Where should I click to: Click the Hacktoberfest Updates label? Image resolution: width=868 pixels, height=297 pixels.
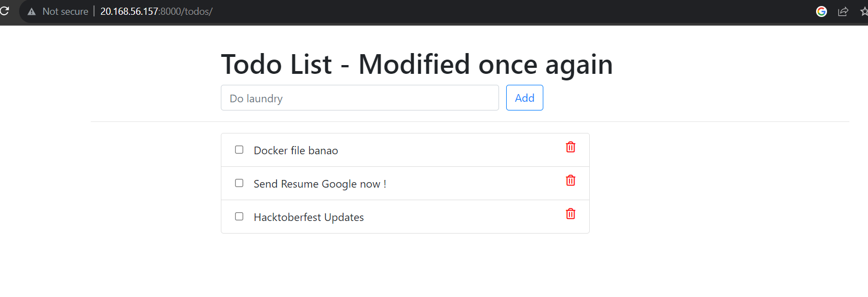pos(309,217)
